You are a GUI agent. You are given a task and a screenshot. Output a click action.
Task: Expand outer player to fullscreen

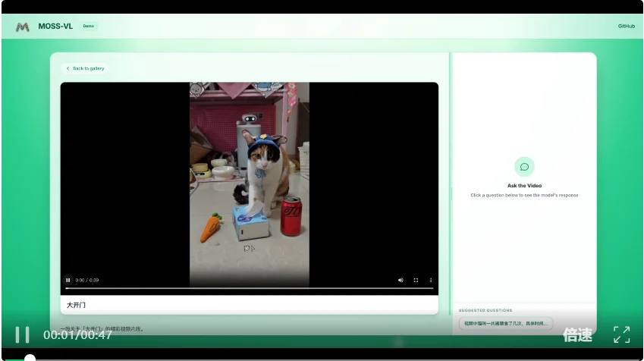(621, 334)
